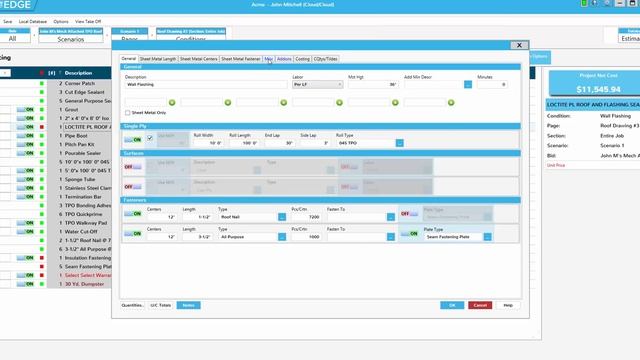The image size is (640, 360).
Task: Open Local Database menu
Action: tap(33, 21)
